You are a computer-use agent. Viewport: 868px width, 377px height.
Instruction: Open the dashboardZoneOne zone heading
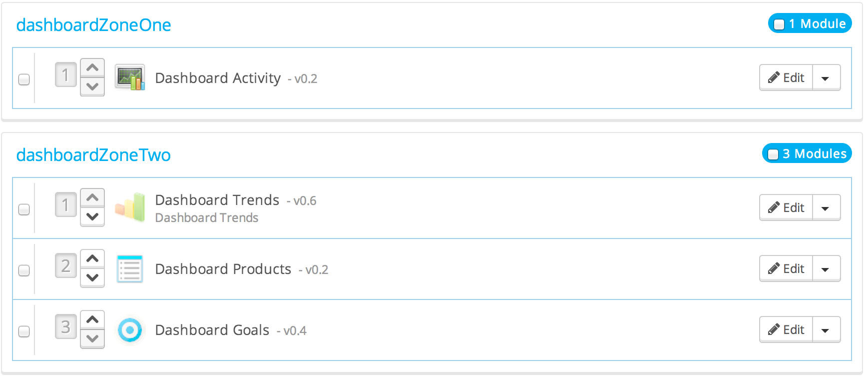point(93,25)
